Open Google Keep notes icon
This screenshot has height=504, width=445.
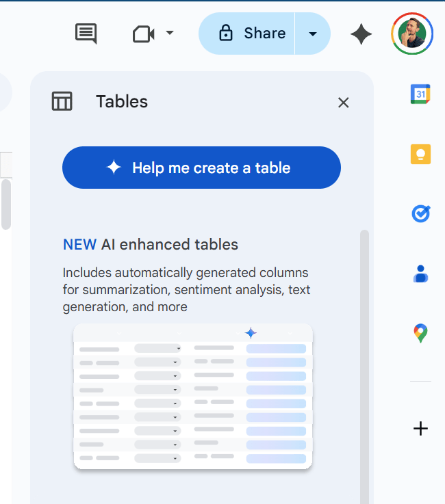tap(420, 155)
